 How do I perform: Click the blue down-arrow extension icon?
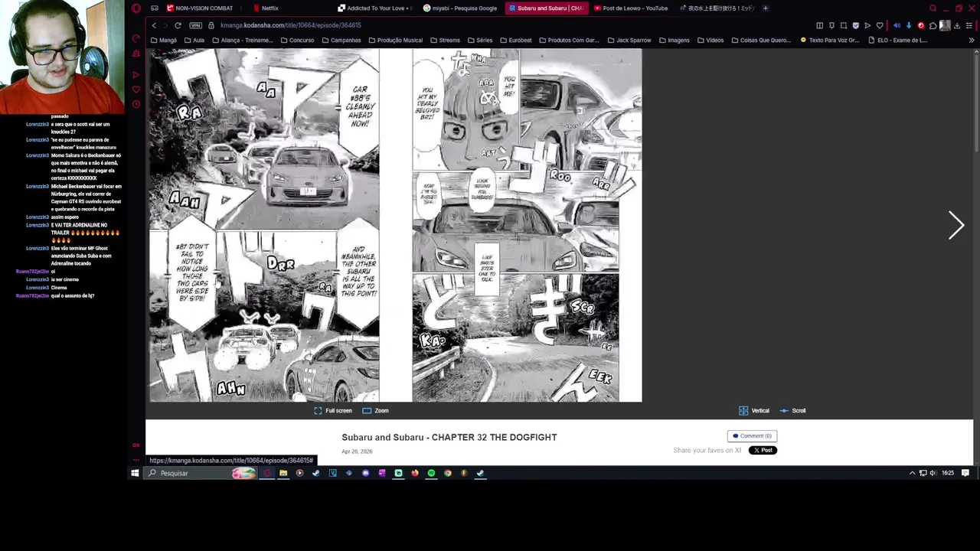(x=909, y=25)
